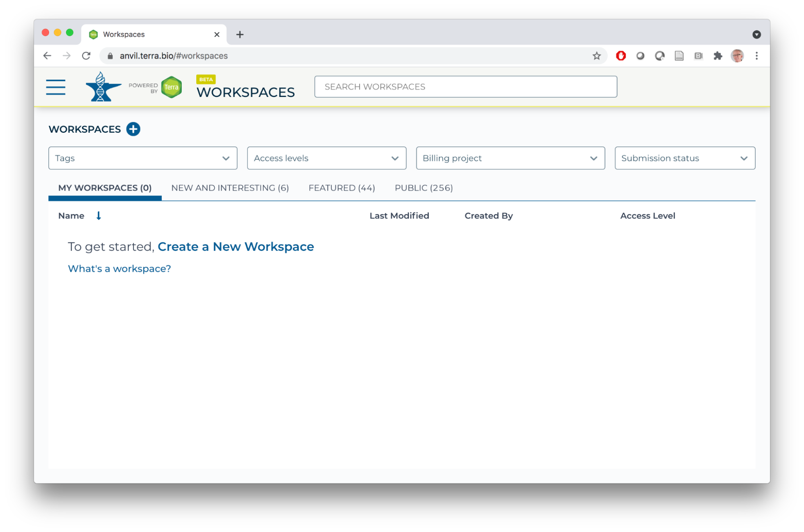Click the browser back arrow icon
804x532 pixels.
coord(47,56)
